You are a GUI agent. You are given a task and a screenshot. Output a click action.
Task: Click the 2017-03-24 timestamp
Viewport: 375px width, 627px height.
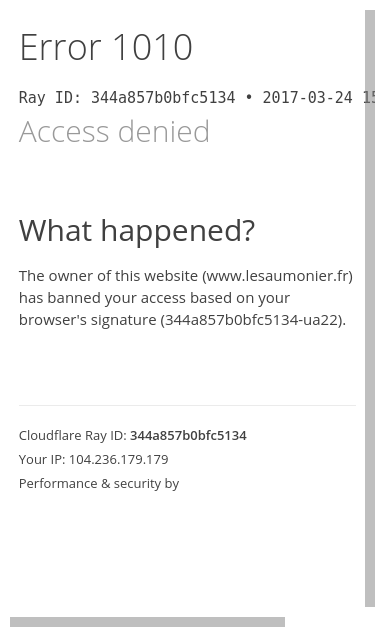[307, 98]
